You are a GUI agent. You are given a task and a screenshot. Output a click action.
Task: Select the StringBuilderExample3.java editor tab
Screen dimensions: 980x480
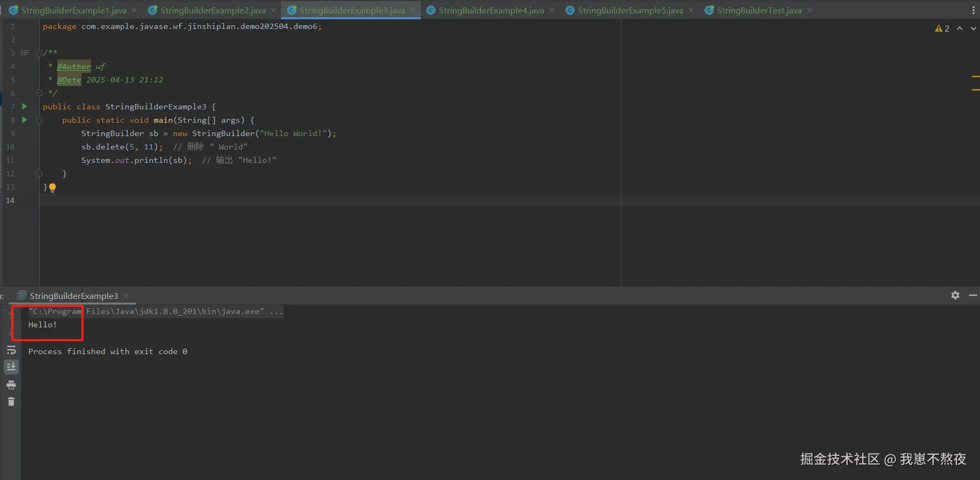[x=352, y=10]
